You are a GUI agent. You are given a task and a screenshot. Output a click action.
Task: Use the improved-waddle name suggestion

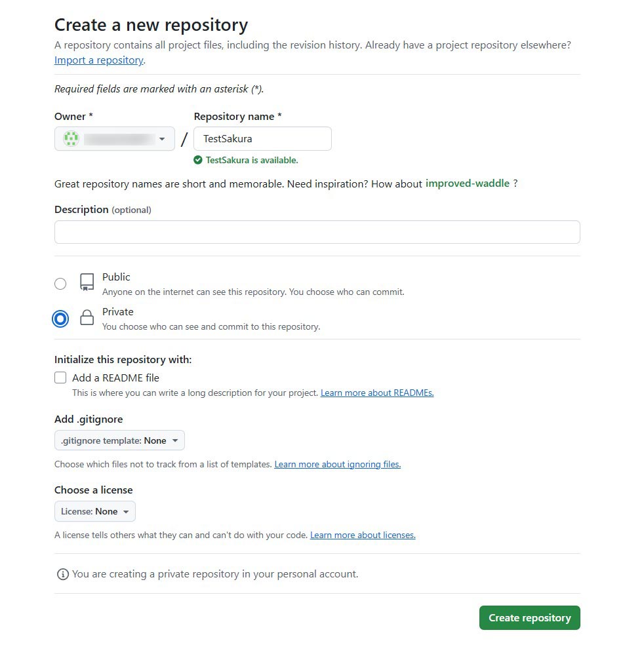click(467, 184)
